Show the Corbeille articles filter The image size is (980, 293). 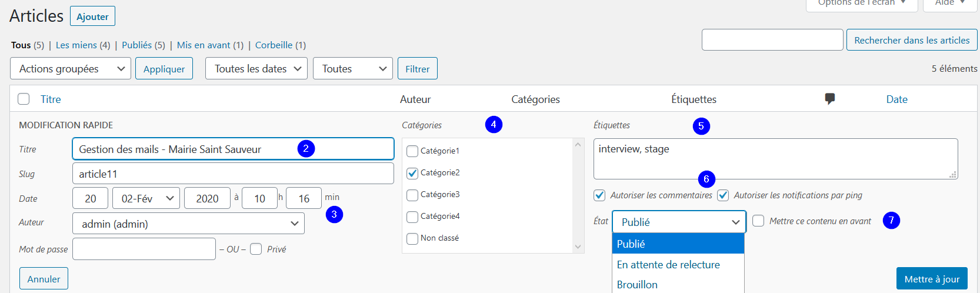[x=274, y=45]
